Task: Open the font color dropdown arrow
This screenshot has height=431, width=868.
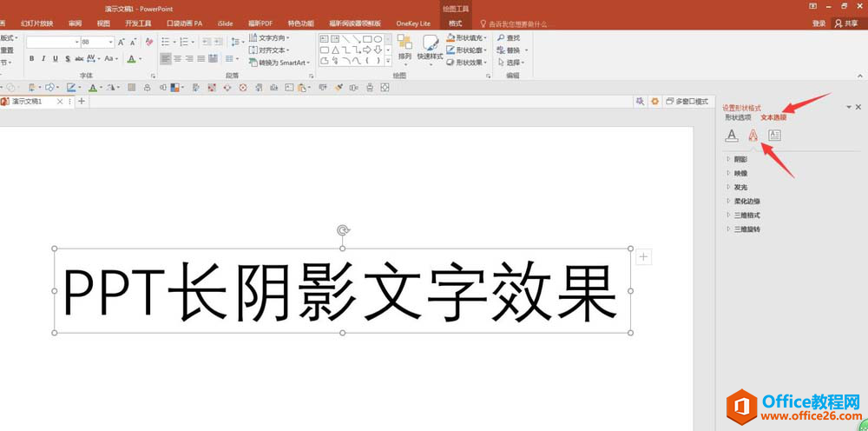Action: 141,59
